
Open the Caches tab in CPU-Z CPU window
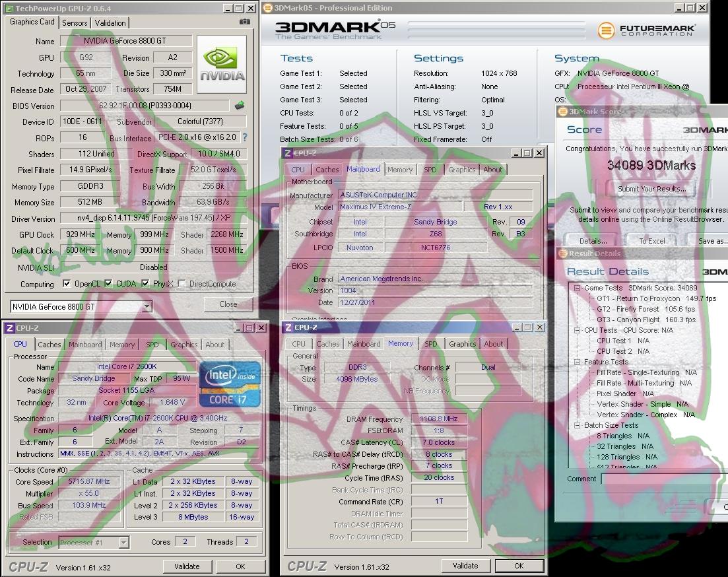click(x=50, y=345)
